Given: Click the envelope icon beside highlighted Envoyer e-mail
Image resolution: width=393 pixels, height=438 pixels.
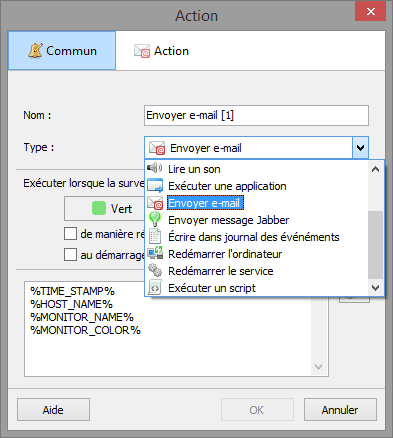Looking at the screenshot, I should pyautogui.click(x=155, y=203).
